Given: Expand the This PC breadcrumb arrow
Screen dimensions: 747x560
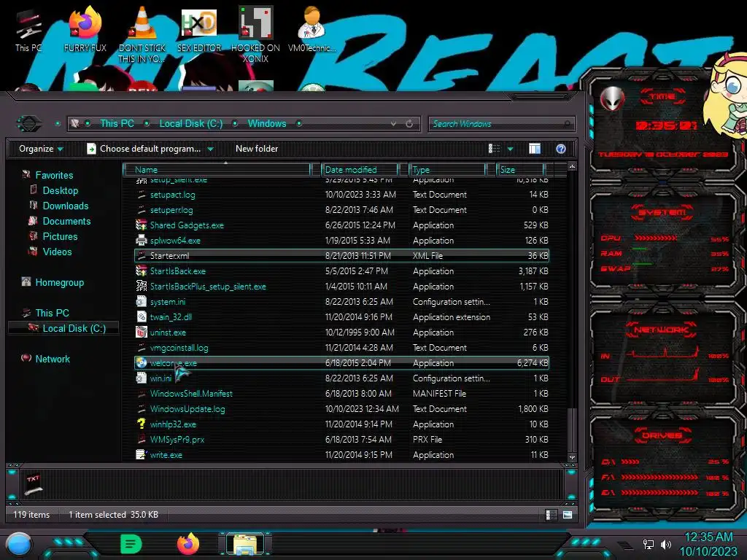Looking at the screenshot, I should tap(147, 124).
